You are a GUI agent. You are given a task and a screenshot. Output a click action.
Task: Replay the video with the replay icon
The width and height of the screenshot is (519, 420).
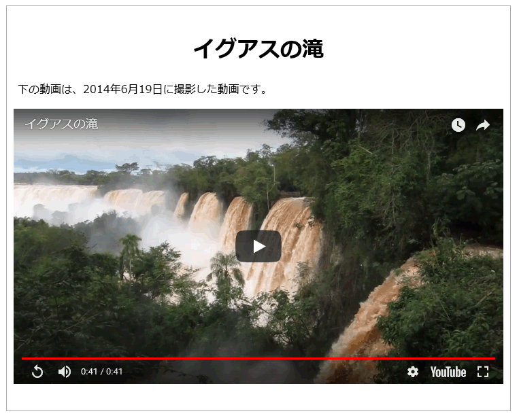pos(37,372)
